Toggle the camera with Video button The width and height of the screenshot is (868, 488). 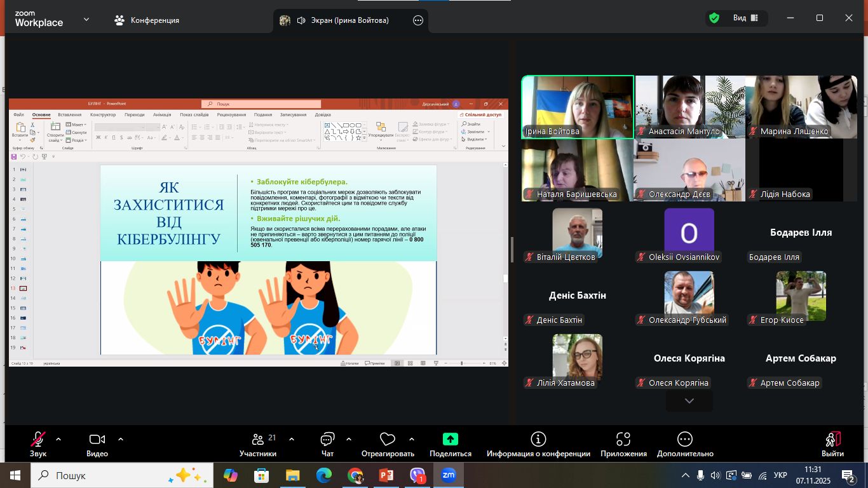click(97, 440)
